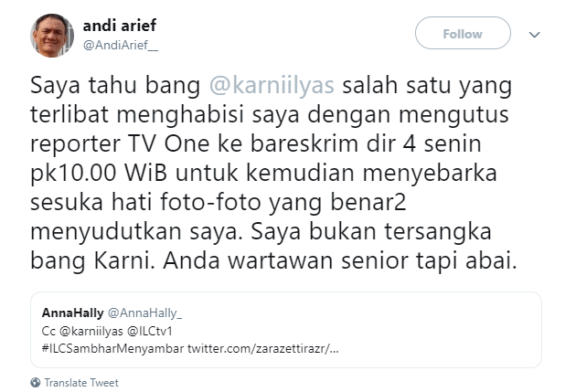Click the @AndiArief__ handle
Screen dimensions: 576x392
pyautogui.click(x=121, y=44)
